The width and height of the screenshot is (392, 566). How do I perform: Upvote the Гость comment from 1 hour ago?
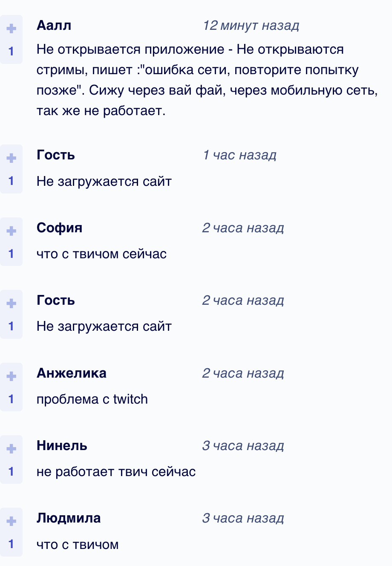(11, 158)
